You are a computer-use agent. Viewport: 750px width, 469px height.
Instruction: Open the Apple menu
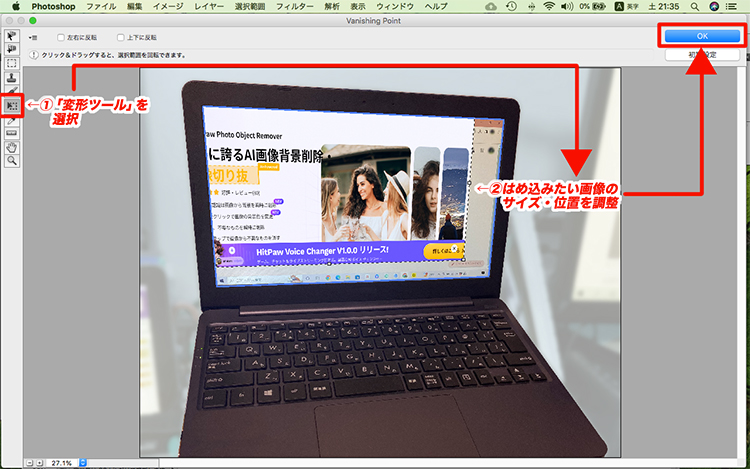(x=16, y=6)
